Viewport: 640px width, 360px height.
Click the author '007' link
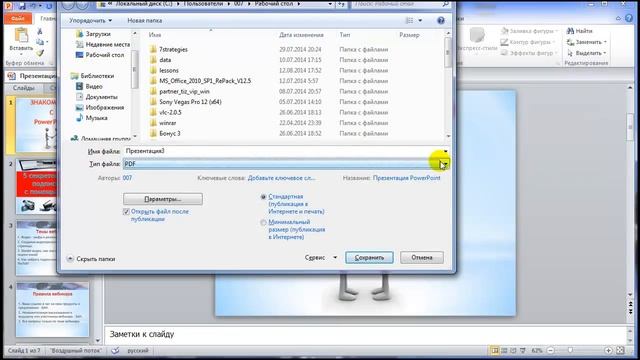coord(127,178)
